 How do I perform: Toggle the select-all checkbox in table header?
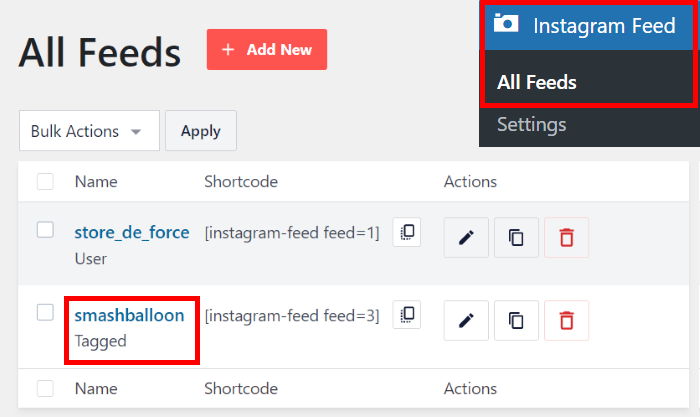point(45,182)
